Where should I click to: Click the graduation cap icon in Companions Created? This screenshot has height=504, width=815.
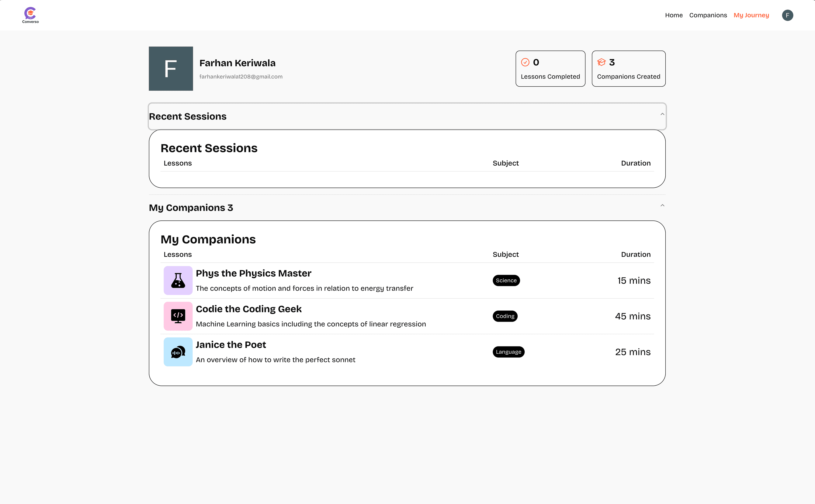[x=601, y=62]
